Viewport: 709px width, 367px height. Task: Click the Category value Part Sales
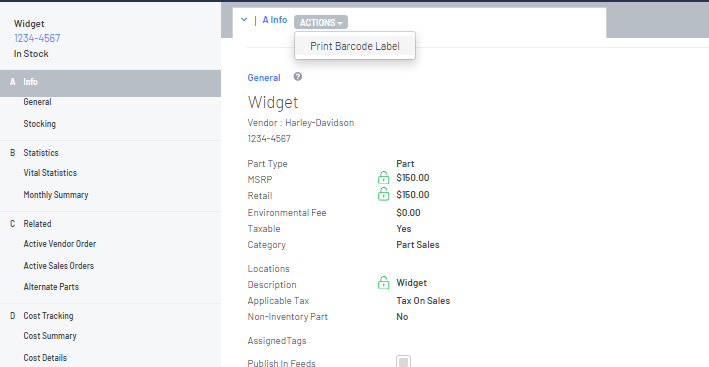coord(418,245)
